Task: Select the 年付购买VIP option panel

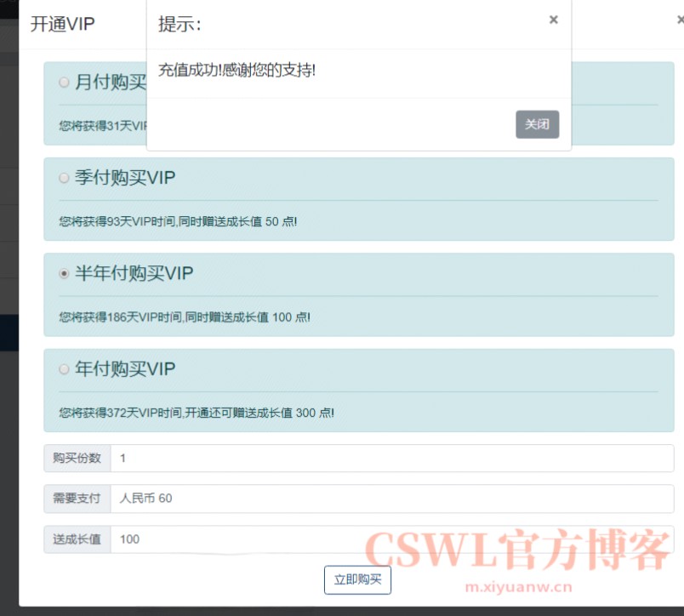Action: 357,389
